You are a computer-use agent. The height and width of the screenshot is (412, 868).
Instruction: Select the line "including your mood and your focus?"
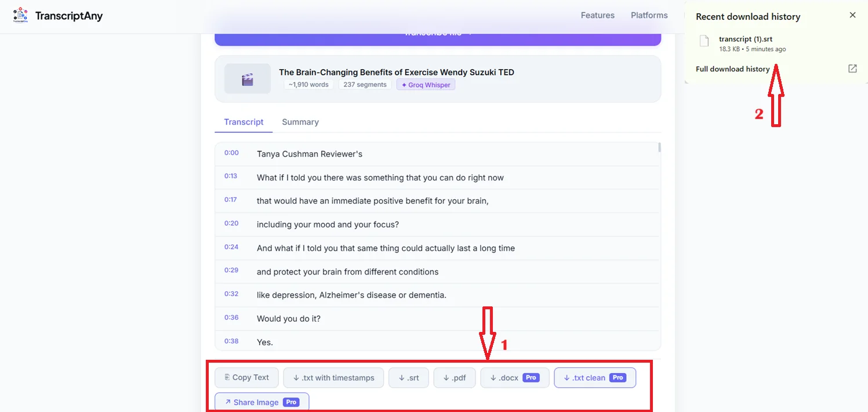click(x=328, y=225)
